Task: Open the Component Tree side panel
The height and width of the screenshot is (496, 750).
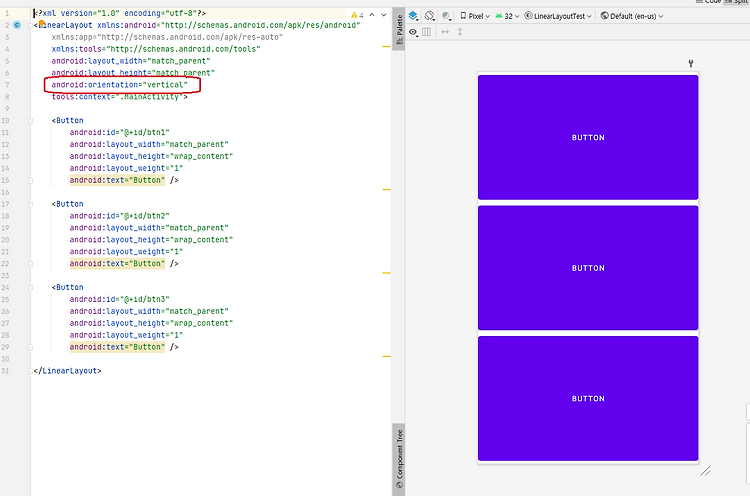Action: pos(399,459)
